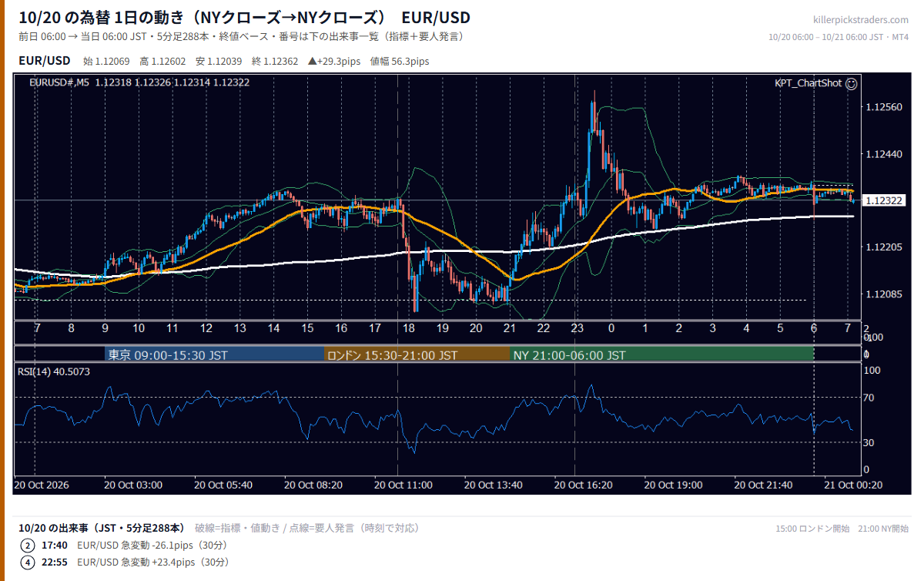
Task: Click the 値幅 56.3pips range value
Action: pos(400,61)
